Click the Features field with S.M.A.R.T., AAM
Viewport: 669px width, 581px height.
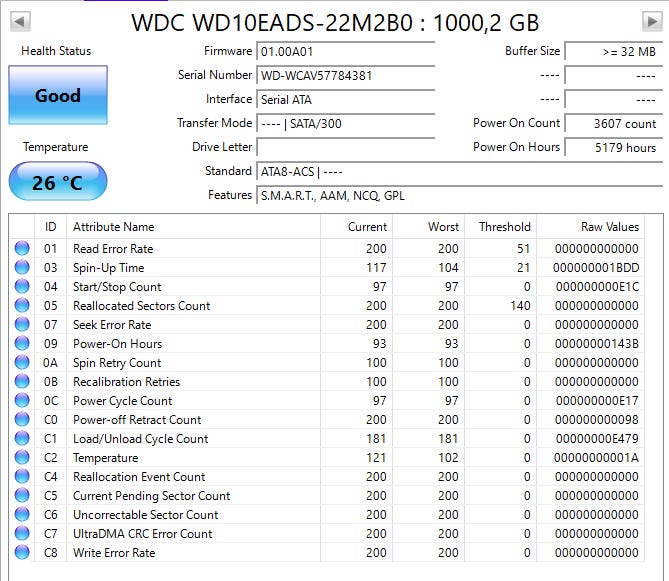460,195
